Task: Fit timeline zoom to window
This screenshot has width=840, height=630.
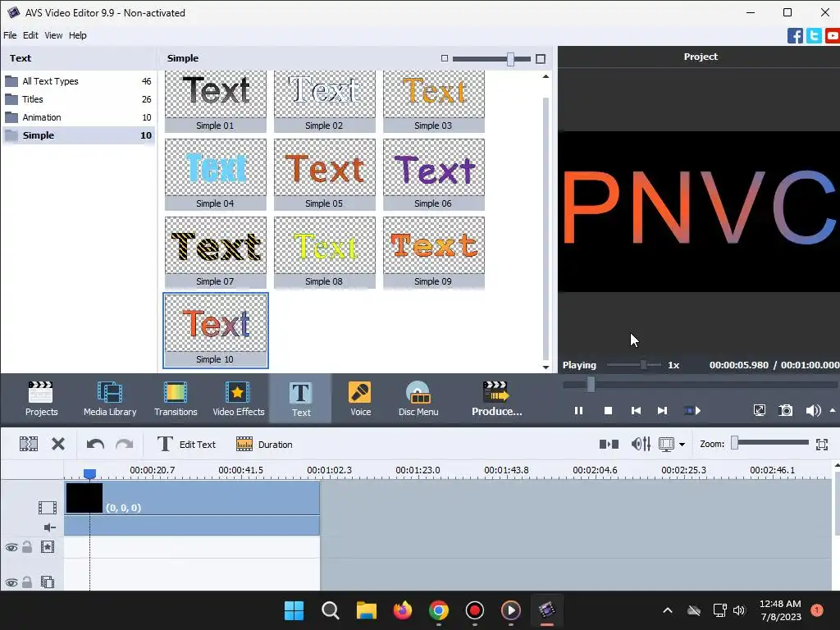Action: 822,444
